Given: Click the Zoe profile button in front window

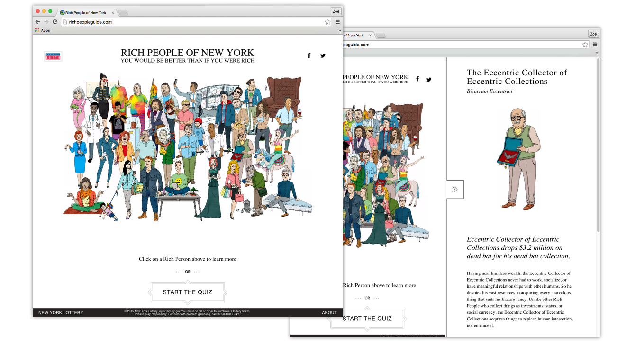Looking at the screenshot, I should tap(336, 11).
